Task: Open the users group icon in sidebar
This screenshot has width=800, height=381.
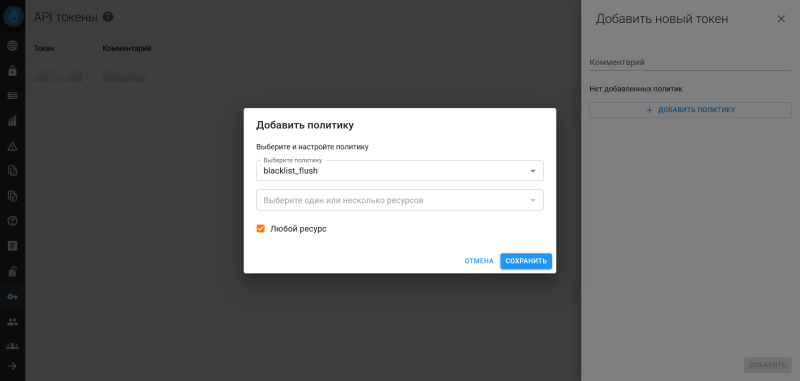Action: pos(12,321)
